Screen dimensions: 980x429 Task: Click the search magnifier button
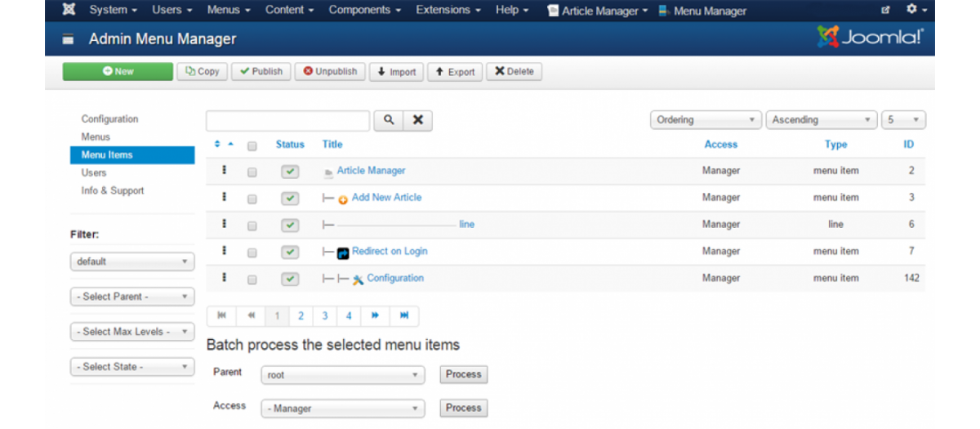[x=389, y=120]
